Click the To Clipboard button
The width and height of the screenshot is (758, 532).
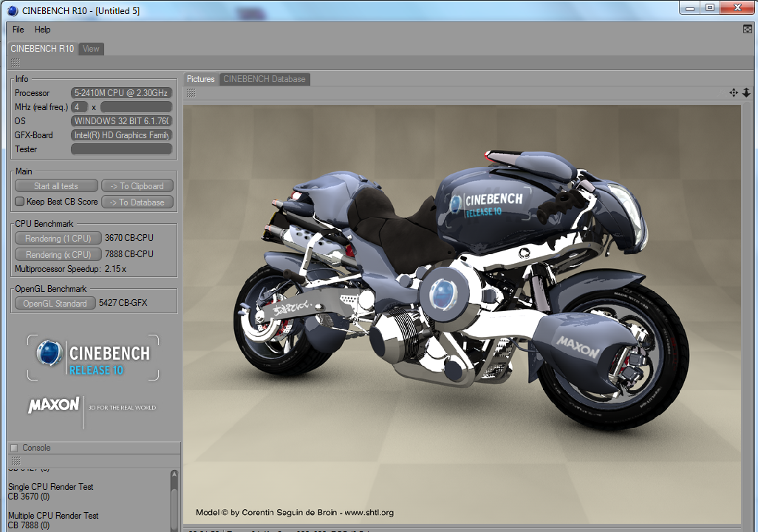click(x=137, y=185)
